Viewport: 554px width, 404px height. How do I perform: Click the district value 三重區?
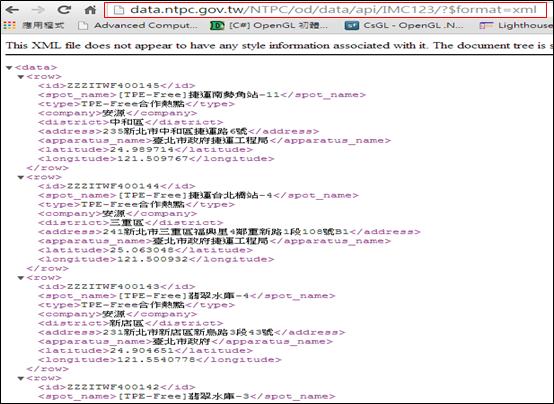pos(127,223)
